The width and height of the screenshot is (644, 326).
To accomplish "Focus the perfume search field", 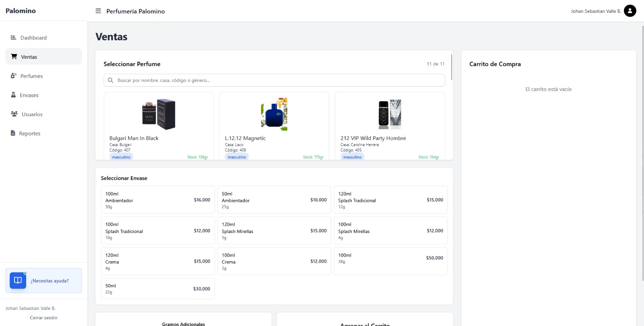I will click(274, 80).
